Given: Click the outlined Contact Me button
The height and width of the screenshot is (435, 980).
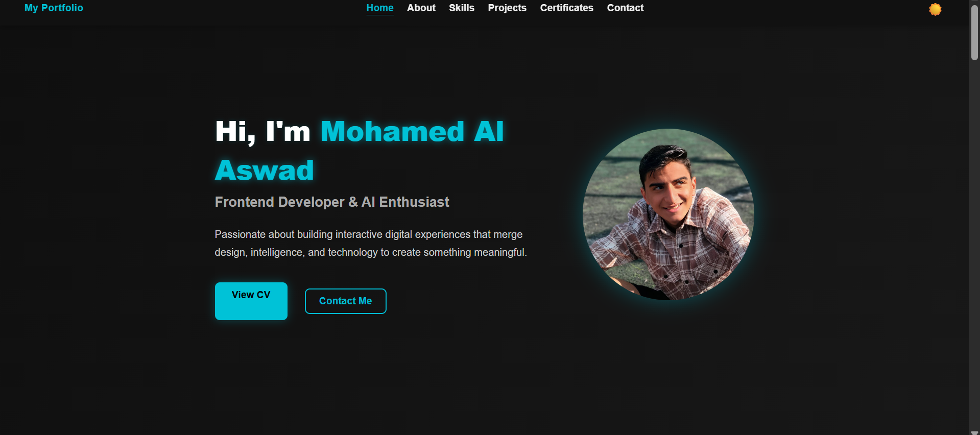Looking at the screenshot, I should pos(346,301).
